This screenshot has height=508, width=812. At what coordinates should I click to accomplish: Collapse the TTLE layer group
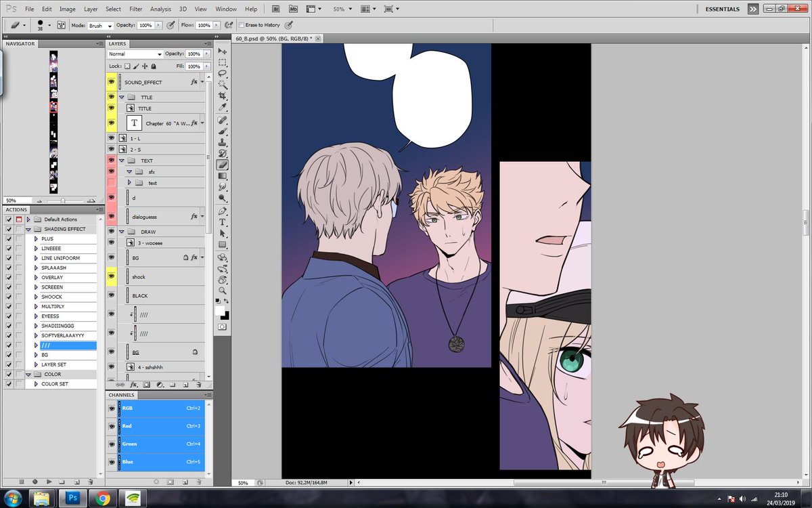(x=122, y=98)
